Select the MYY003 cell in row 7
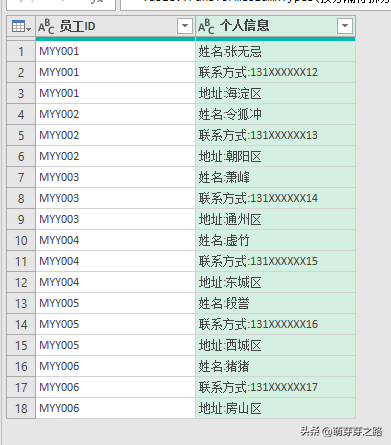The height and width of the screenshot is (445, 391). (115, 177)
